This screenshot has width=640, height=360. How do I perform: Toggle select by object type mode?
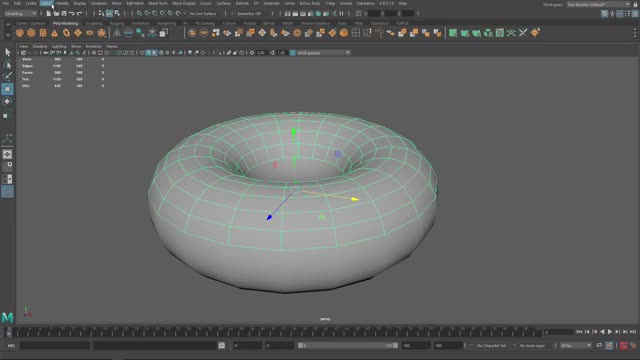pyautogui.click(x=109, y=13)
